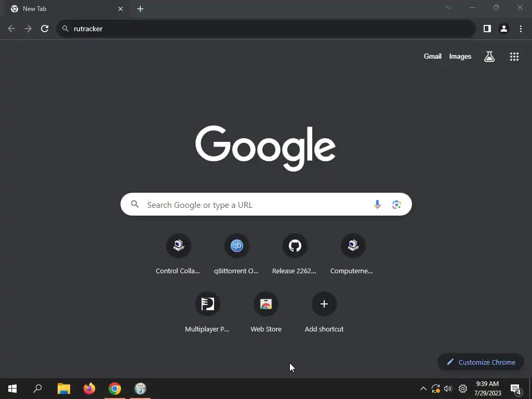532x399 pixels.
Task: Open the notification center with 4 alerts
Action: coord(516,389)
